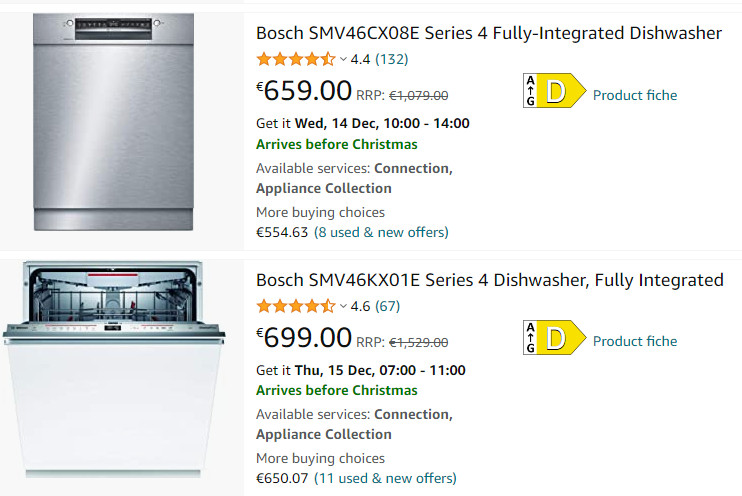Open the 11 used & new offers link
Screen dimensions: 742x496
tap(385, 478)
